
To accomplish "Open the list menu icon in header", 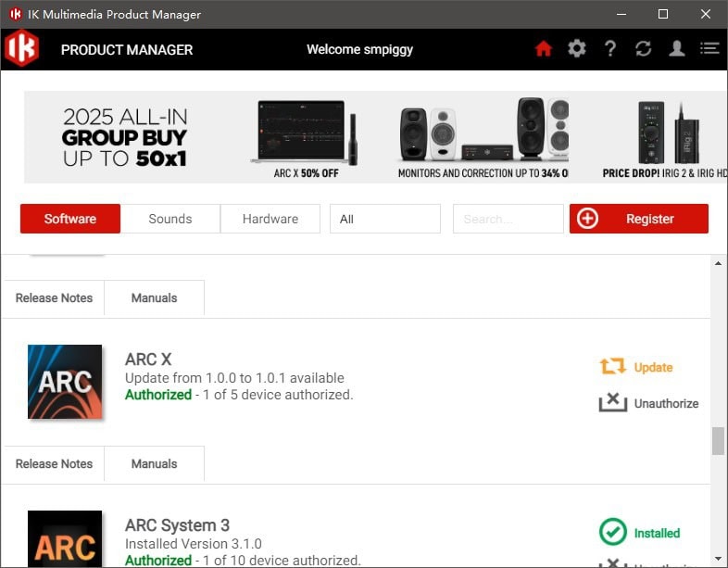I will (x=709, y=49).
